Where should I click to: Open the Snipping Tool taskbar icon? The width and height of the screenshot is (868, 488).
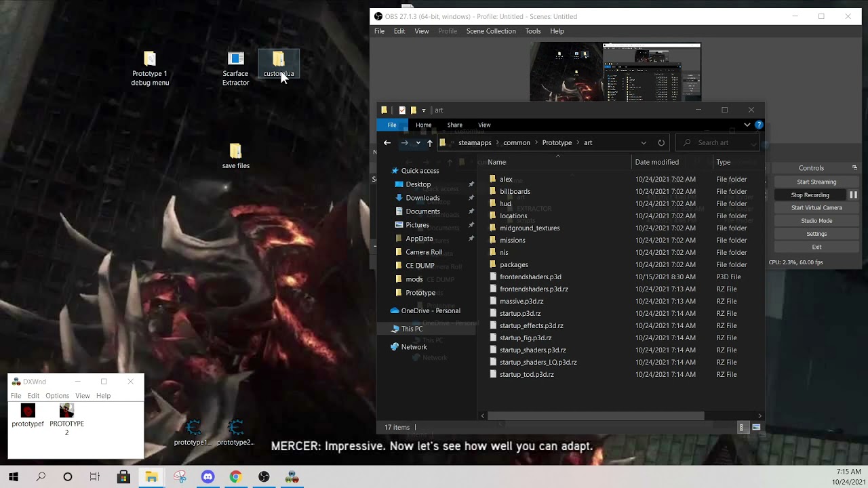(180, 477)
